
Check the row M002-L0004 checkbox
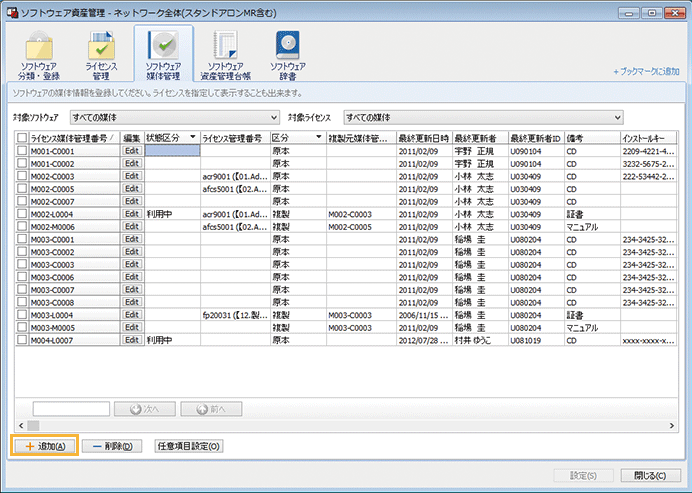(22, 214)
